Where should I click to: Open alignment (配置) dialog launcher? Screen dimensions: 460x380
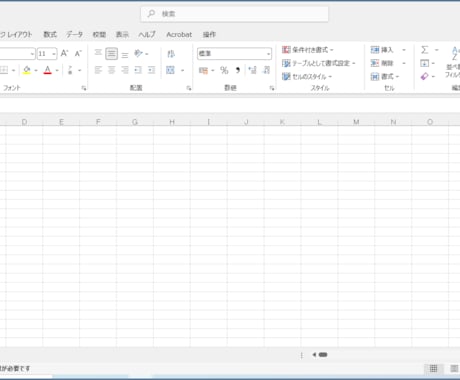189,88
